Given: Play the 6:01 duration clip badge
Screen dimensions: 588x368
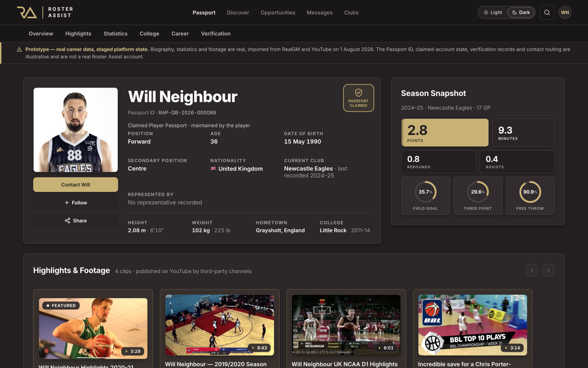Looking at the screenshot, I should (386, 348).
